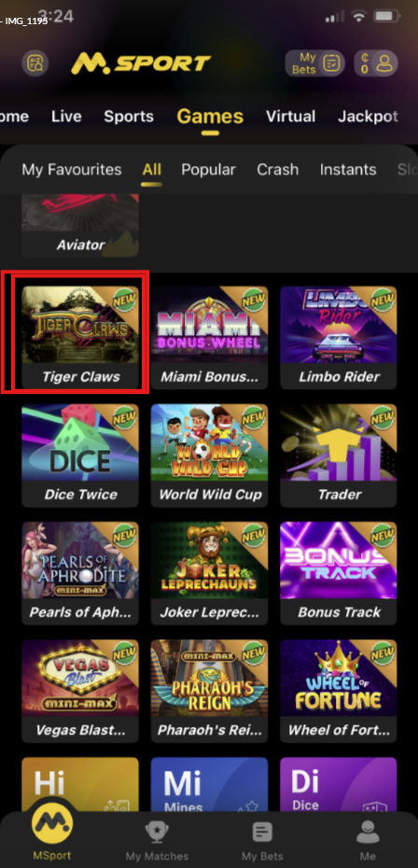Screen dimensions: 418x868
Task: Open My Bets from the header
Action: pos(315,63)
